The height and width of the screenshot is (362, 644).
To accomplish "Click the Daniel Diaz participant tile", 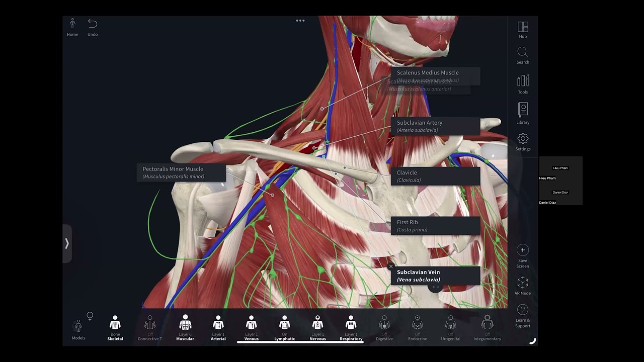I will pos(560,193).
